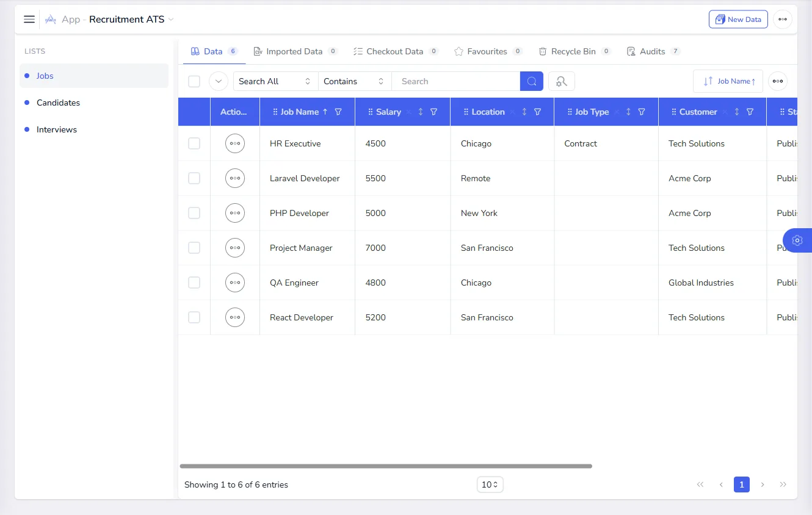Open actions menu for HR Executive
This screenshot has height=515, width=812.
(x=235, y=143)
